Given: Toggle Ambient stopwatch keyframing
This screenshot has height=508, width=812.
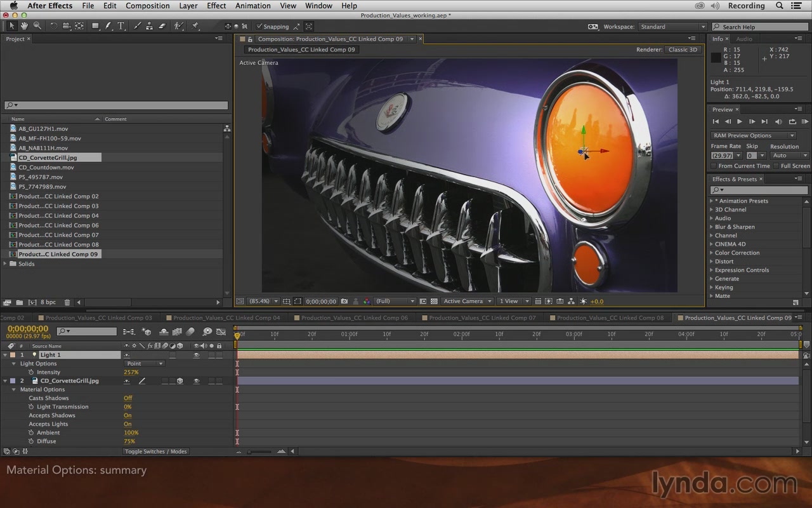Looking at the screenshot, I should click(31, 432).
